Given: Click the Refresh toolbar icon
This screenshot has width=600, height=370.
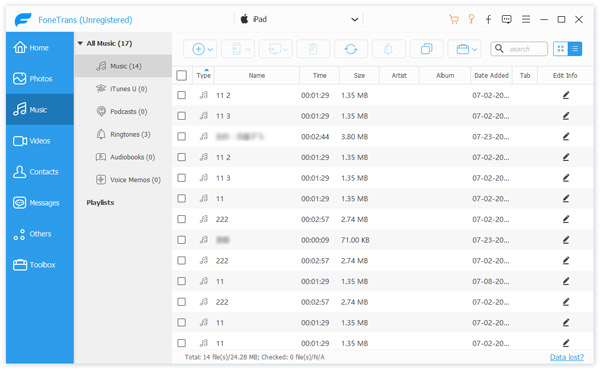Looking at the screenshot, I should pos(351,49).
